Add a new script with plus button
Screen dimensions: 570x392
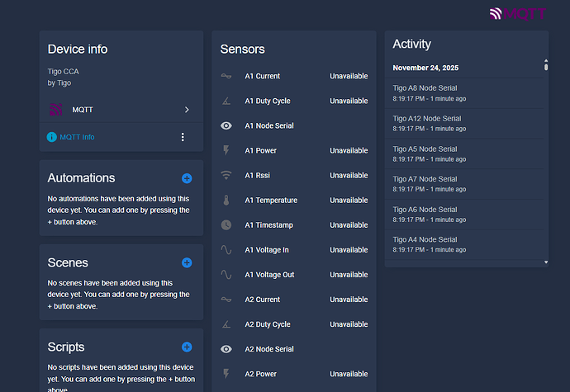187,347
